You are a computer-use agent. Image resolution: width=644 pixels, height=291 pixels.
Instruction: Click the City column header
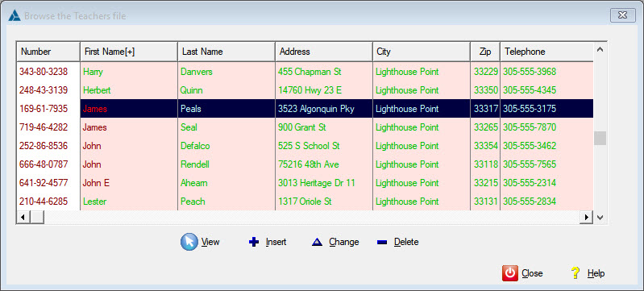pos(422,52)
